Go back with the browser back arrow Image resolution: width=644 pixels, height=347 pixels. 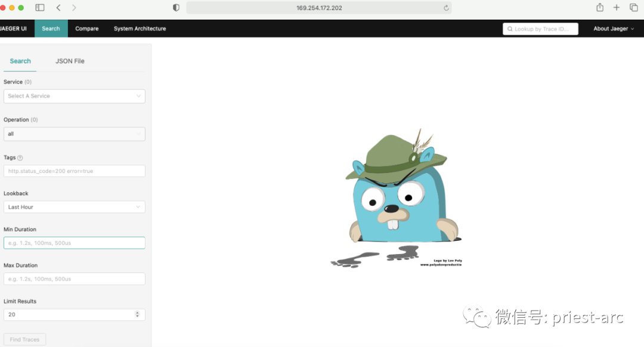coord(58,7)
